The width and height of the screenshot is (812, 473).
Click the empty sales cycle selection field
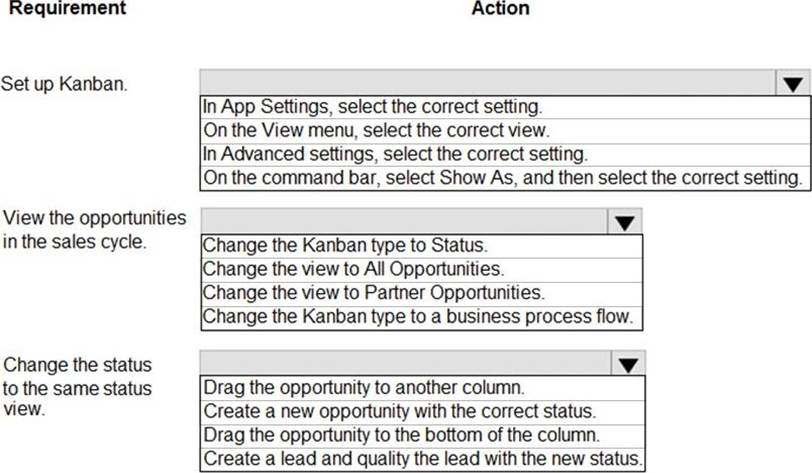click(x=404, y=222)
